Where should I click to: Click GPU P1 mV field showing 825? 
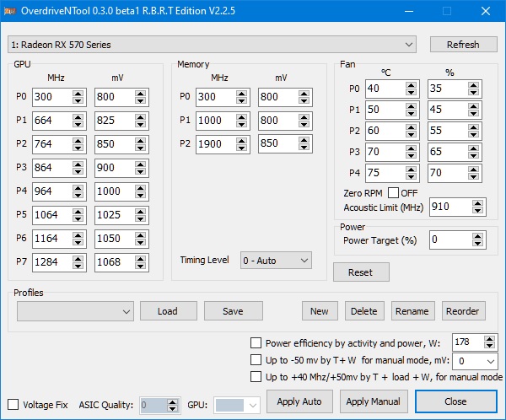click(114, 121)
